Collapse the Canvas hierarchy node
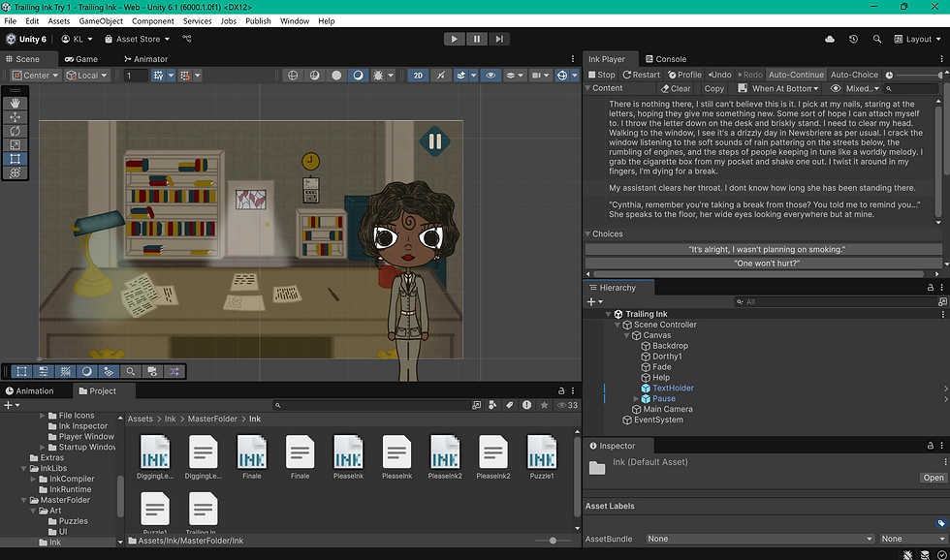The width and height of the screenshot is (950, 560). click(627, 335)
